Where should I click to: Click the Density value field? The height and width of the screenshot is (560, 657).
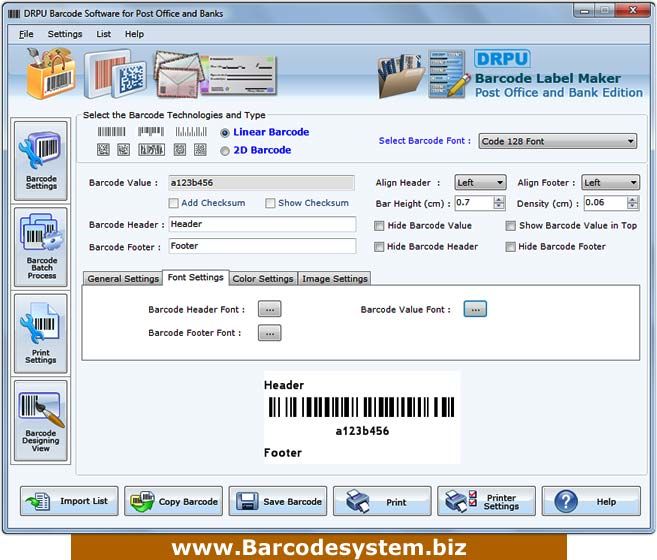pyautogui.click(x=606, y=203)
